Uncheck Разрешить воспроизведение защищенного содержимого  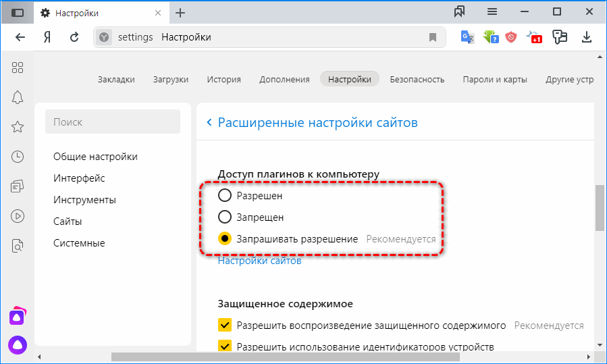225,326
